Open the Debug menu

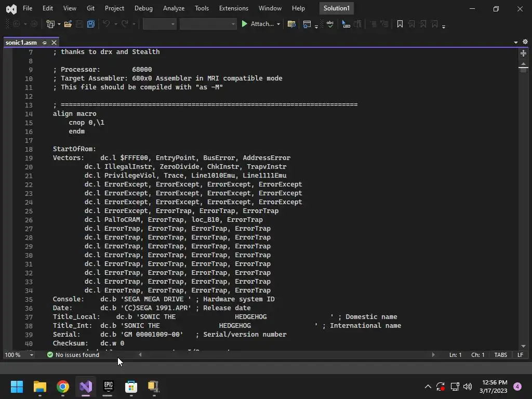(143, 8)
